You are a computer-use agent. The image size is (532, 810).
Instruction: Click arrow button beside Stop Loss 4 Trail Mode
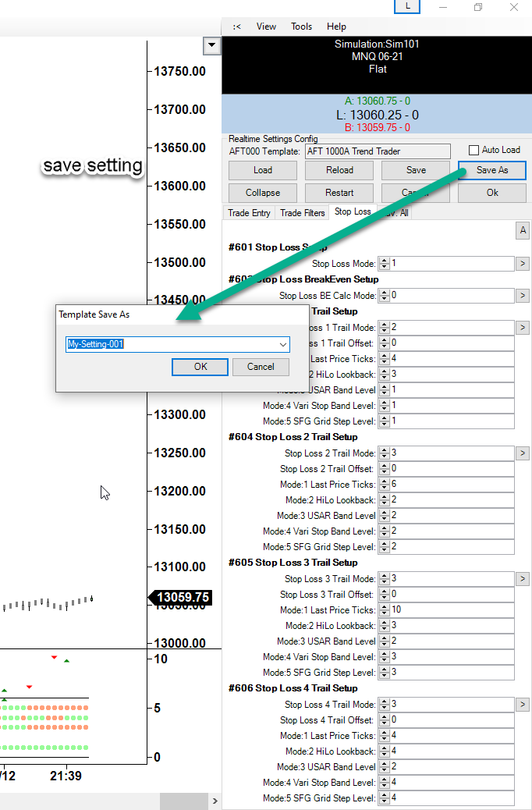(523, 705)
